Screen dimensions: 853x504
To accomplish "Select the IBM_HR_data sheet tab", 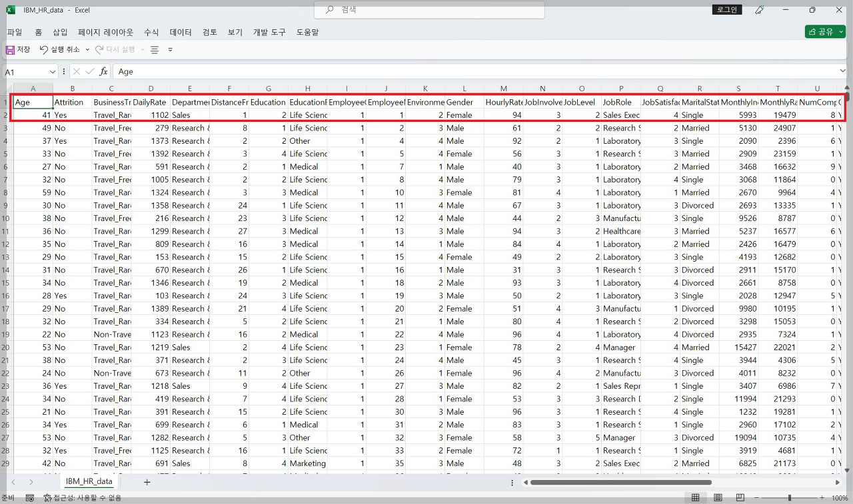I will click(89, 481).
